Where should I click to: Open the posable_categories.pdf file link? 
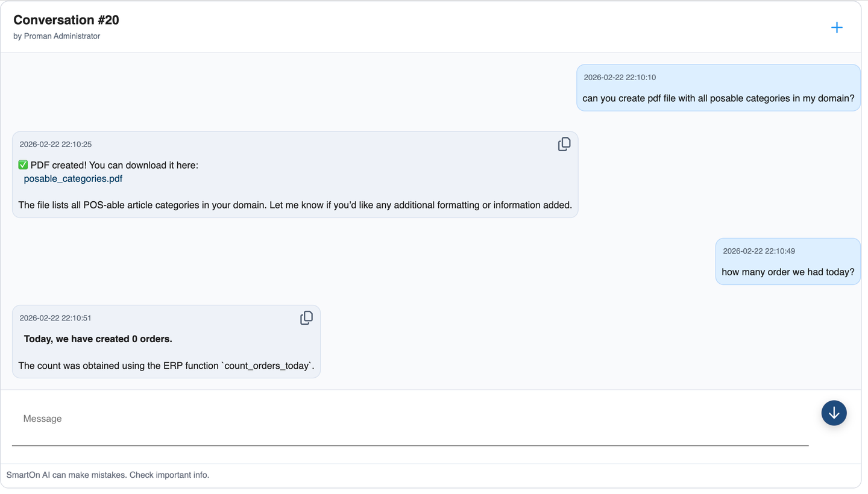(72, 178)
